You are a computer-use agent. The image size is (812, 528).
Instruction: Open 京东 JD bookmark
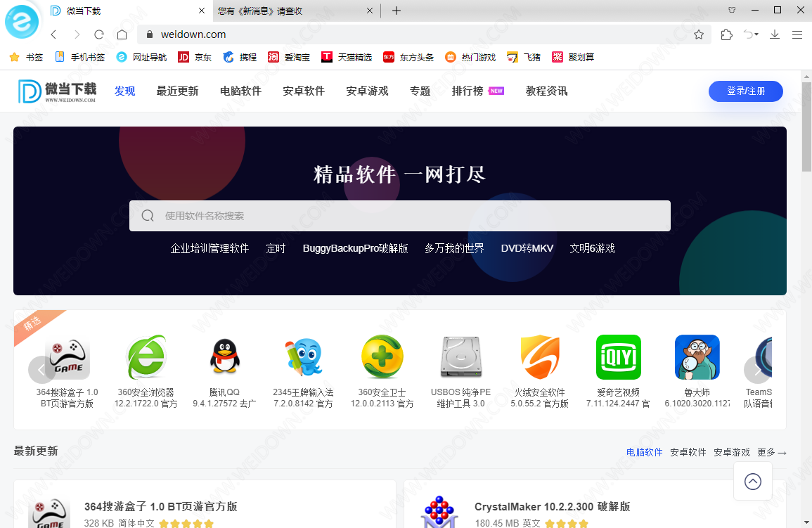(x=195, y=57)
